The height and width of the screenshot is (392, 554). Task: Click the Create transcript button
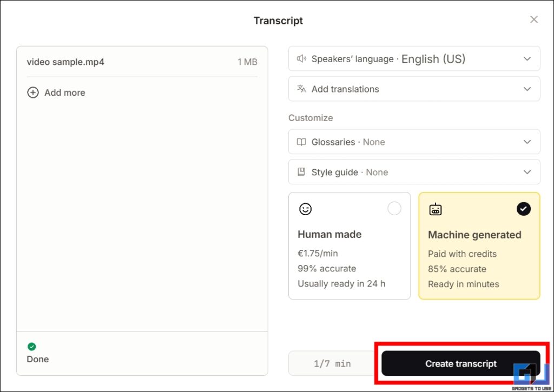(460, 364)
